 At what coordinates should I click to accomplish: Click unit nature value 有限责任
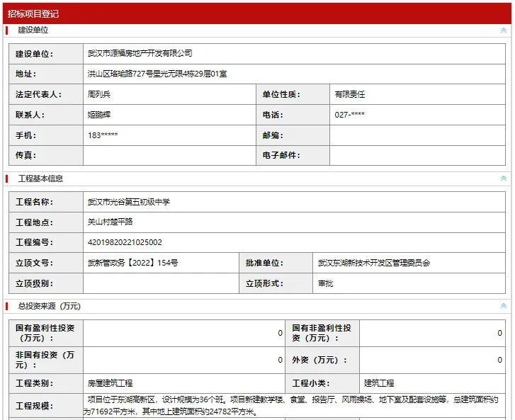350,95
